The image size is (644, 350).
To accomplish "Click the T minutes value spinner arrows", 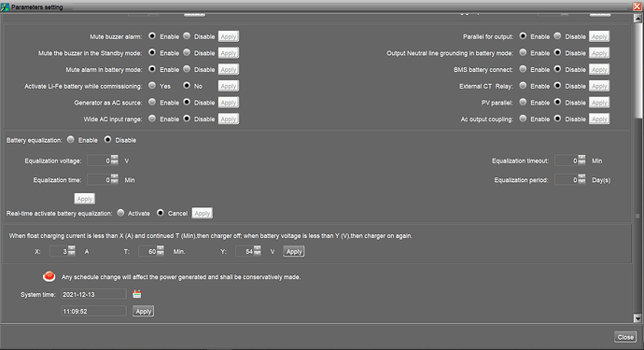I will [x=161, y=250].
